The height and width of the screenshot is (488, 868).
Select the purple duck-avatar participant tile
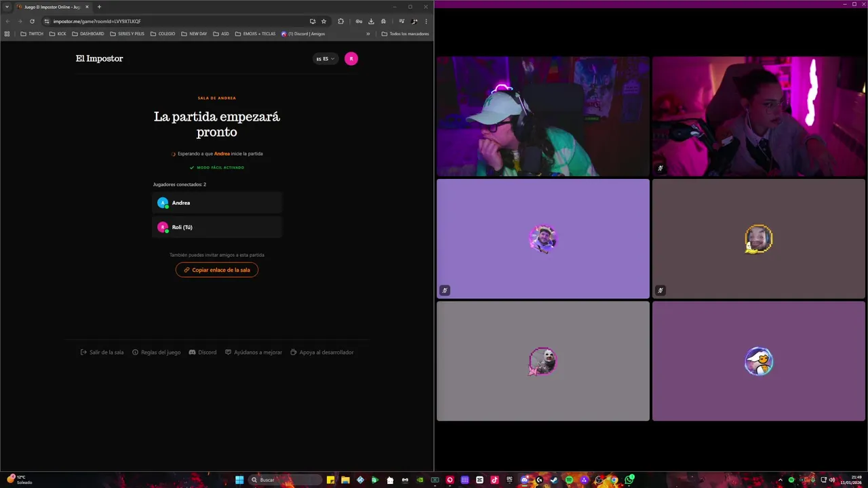759,361
